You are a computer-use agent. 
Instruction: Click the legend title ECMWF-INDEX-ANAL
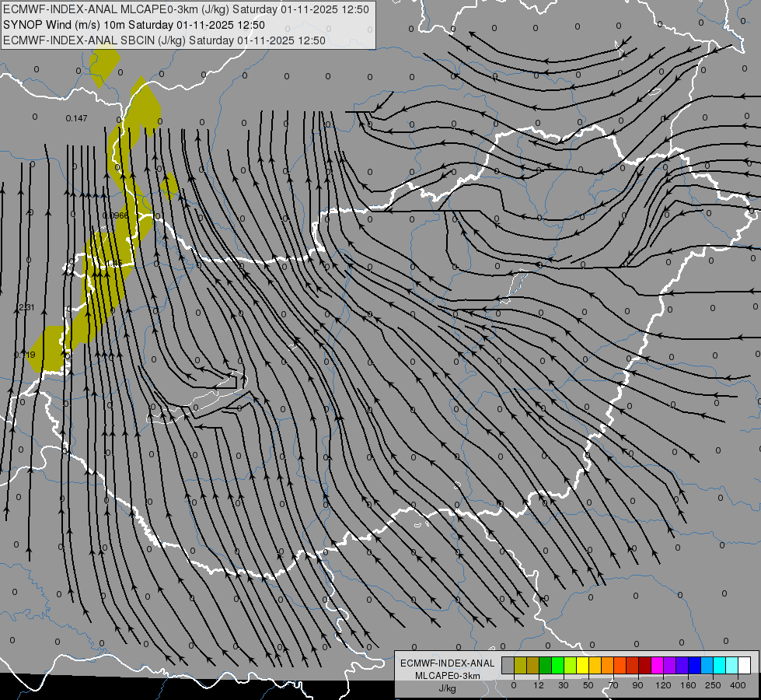(447, 663)
